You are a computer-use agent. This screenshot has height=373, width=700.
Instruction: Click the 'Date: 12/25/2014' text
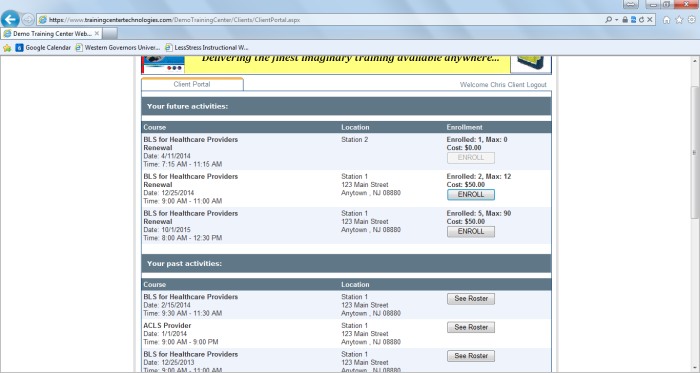tap(168, 193)
